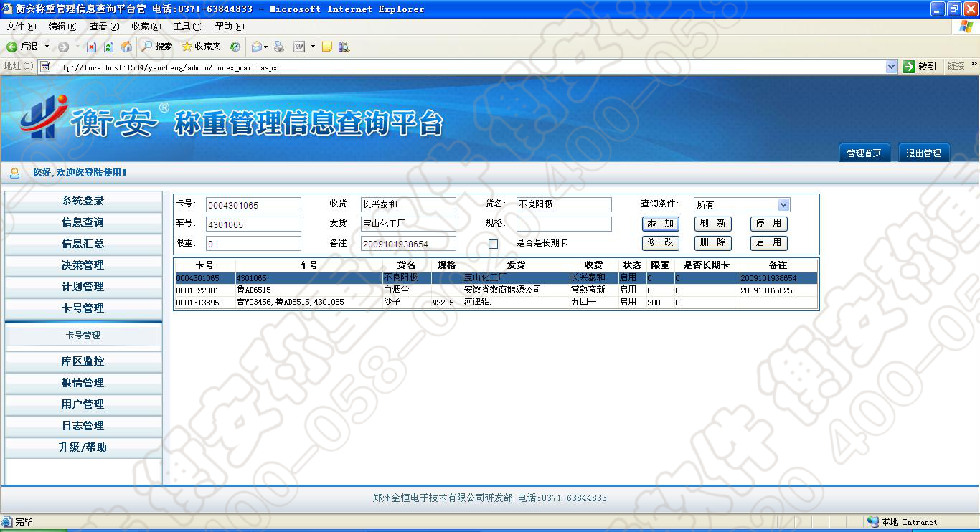980x532 pixels.
Task: Open the address bar dropdown arrow
Action: [891, 67]
